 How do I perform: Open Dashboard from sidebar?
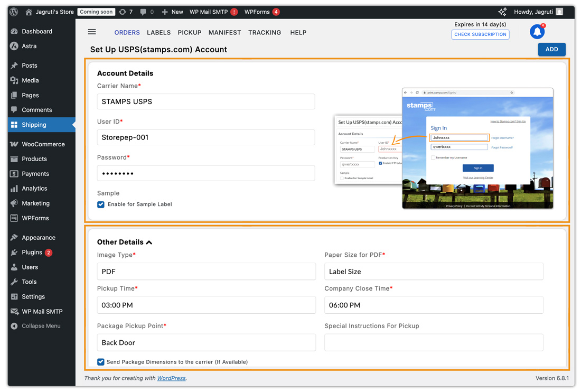point(42,32)
